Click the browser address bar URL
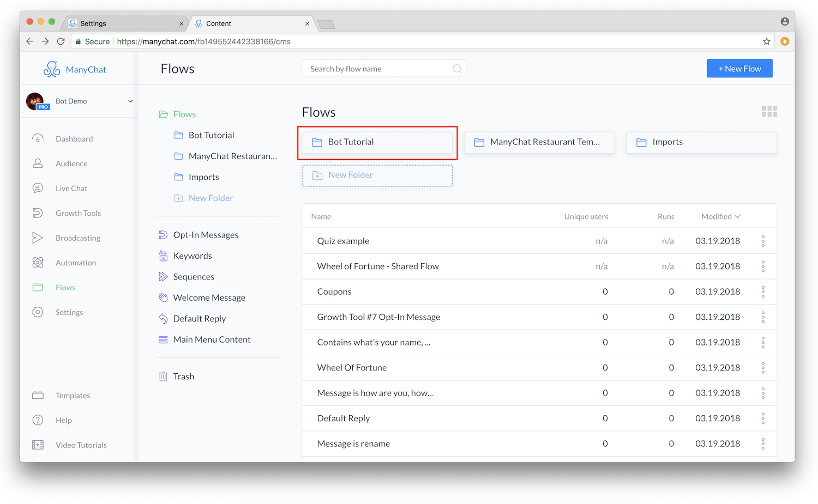Image resolution: width=818 pixels, height=504 pixels. pyautogui.click(x=204, y=41)
